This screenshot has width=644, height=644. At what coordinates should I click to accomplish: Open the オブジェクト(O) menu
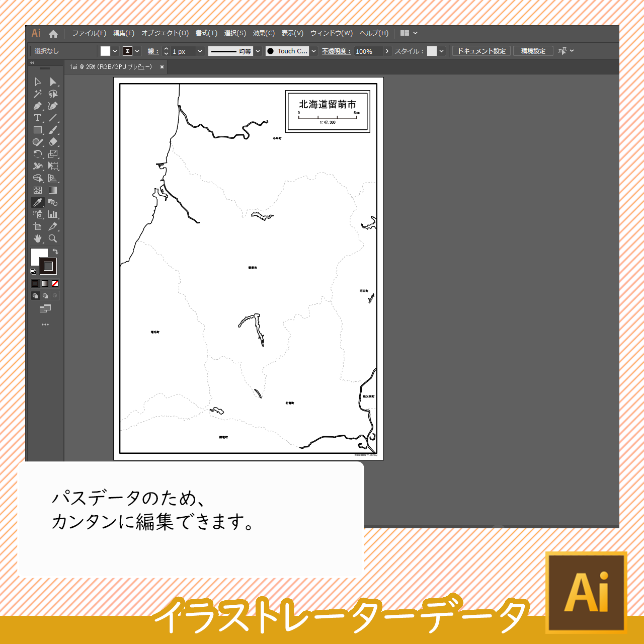point(165,33)
